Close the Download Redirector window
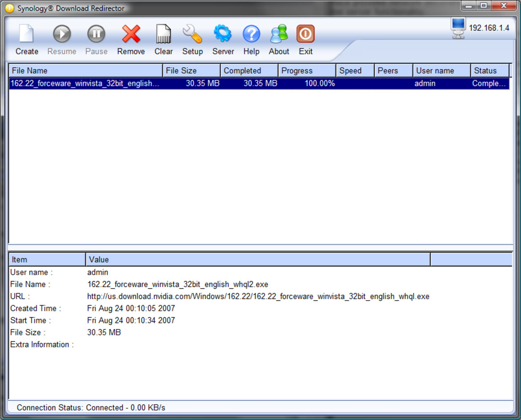 504,6
